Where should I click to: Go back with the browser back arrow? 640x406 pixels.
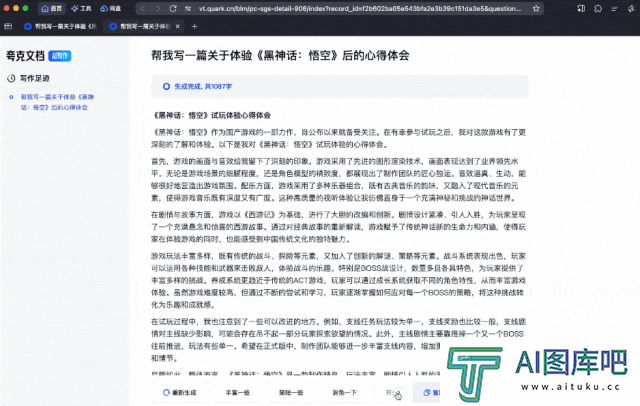(143, 8)
